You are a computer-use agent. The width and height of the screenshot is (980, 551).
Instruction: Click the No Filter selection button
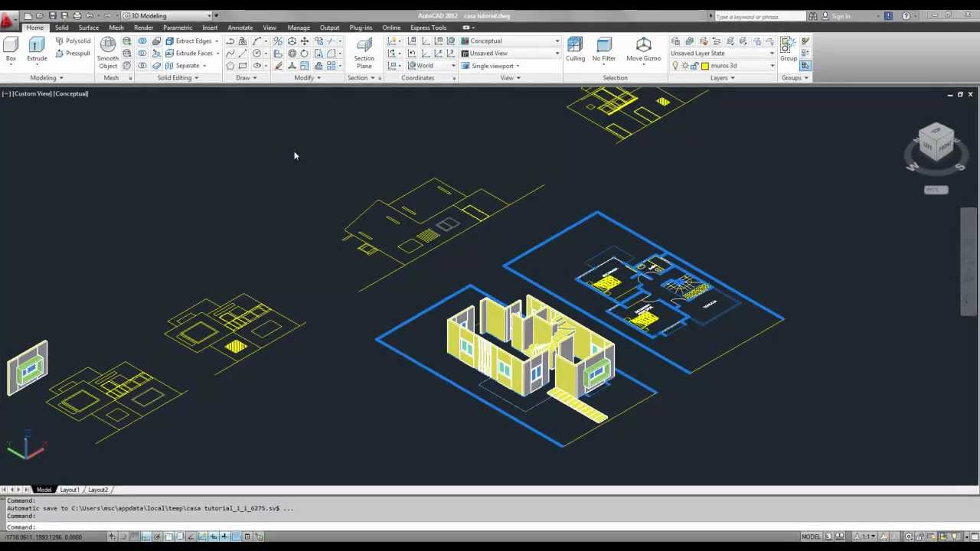point(603,50)
